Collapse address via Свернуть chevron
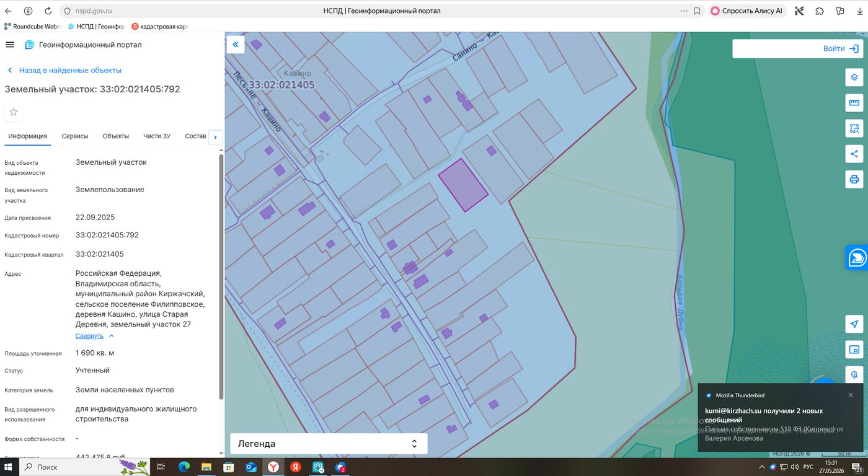 click(112, 336)
